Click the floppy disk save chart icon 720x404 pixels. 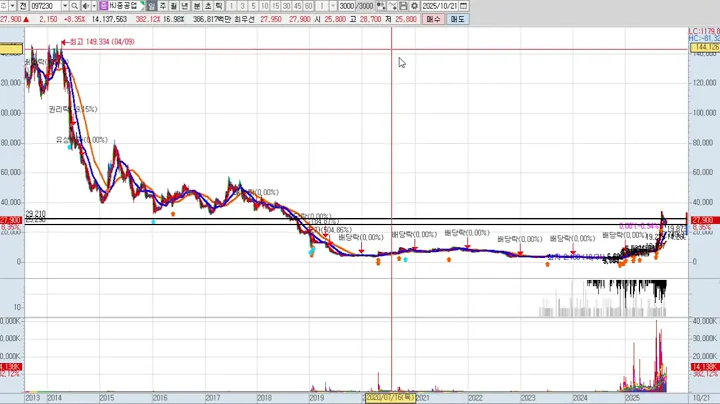tap(403, 6)
